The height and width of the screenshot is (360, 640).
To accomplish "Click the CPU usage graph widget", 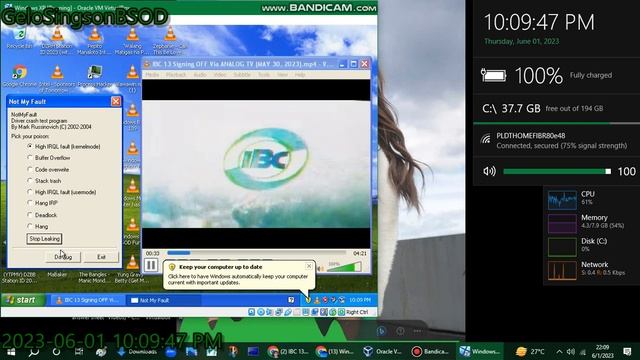I will (x=562, y=200).
